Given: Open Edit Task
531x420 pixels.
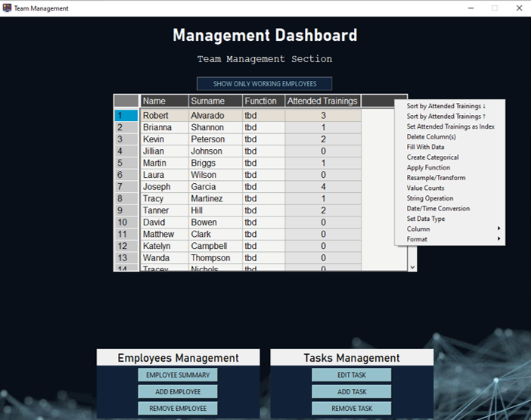Looking at the screenshot, I should tap(351, 375).
